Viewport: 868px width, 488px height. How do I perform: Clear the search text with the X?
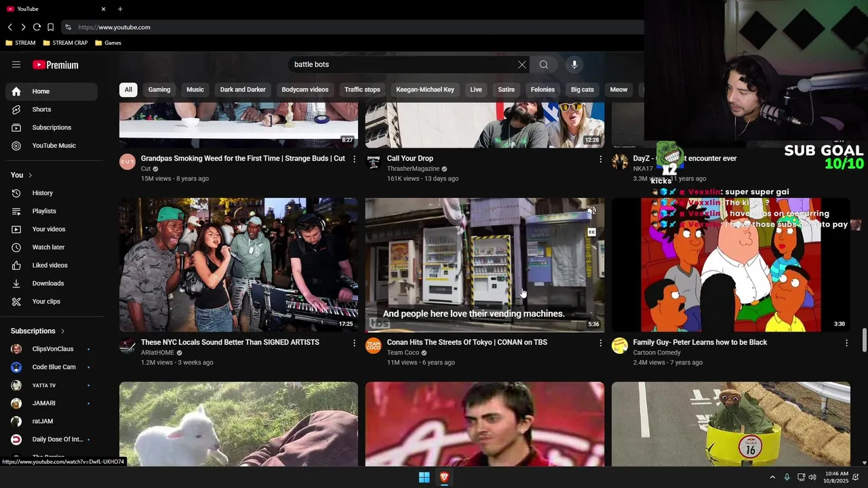[522, 64]
